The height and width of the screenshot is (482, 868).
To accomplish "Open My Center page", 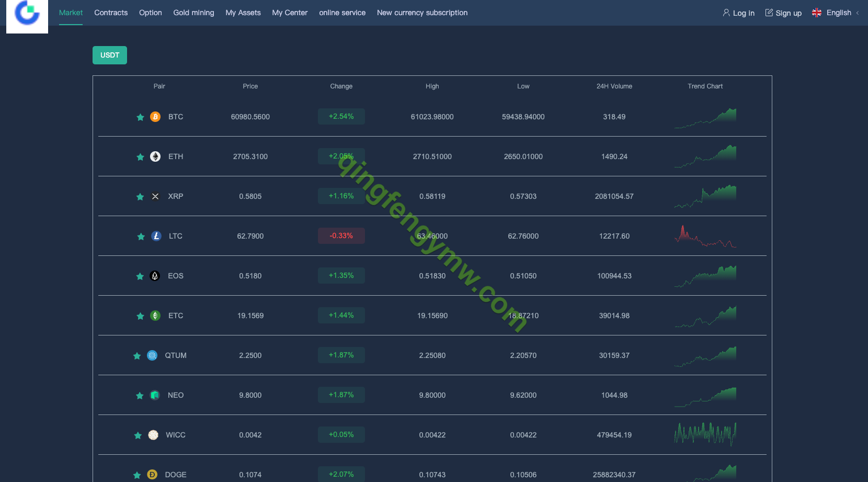I will point(290,13).
